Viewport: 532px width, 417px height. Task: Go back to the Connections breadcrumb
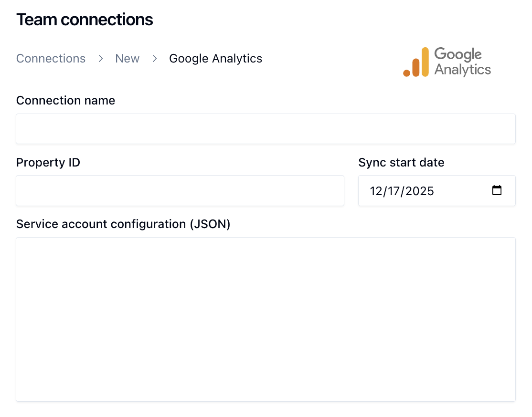coord(51,59)
